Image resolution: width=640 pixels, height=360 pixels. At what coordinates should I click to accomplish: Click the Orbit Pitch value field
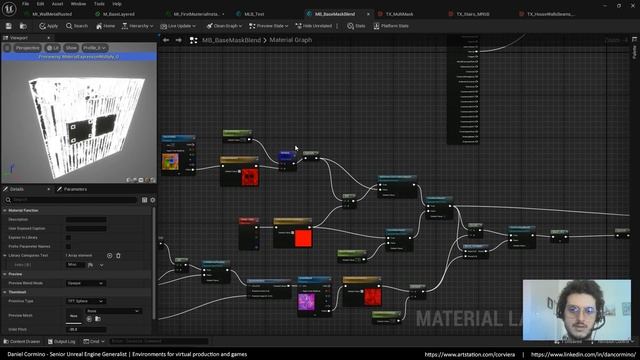pyautogui.click(x=86, y=329)
